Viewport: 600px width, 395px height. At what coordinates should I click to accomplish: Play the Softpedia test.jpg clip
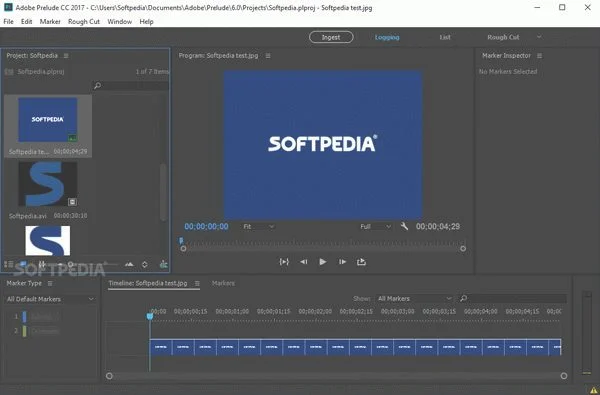(323, 262)
